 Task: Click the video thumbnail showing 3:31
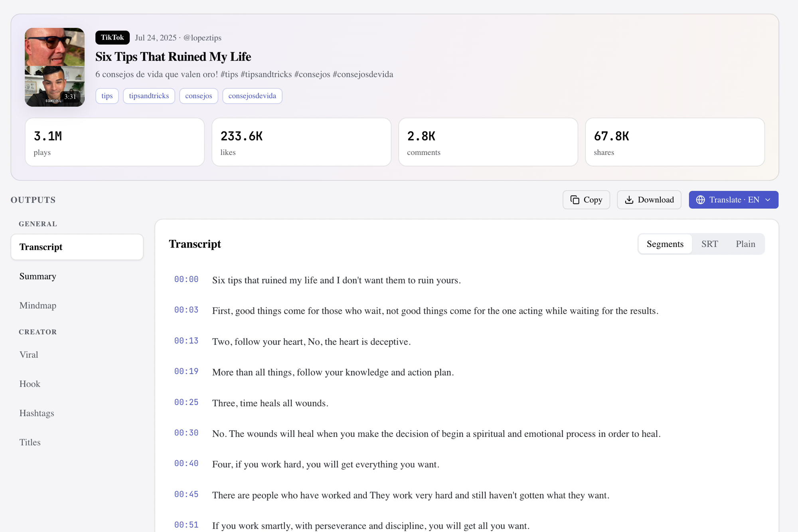pos(55,67)
